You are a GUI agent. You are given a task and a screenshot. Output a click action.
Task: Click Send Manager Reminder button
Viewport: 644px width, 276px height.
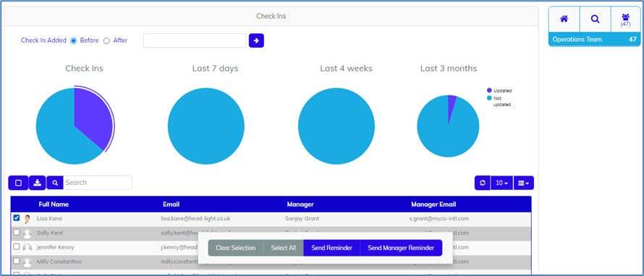click(x=401, y=248)
